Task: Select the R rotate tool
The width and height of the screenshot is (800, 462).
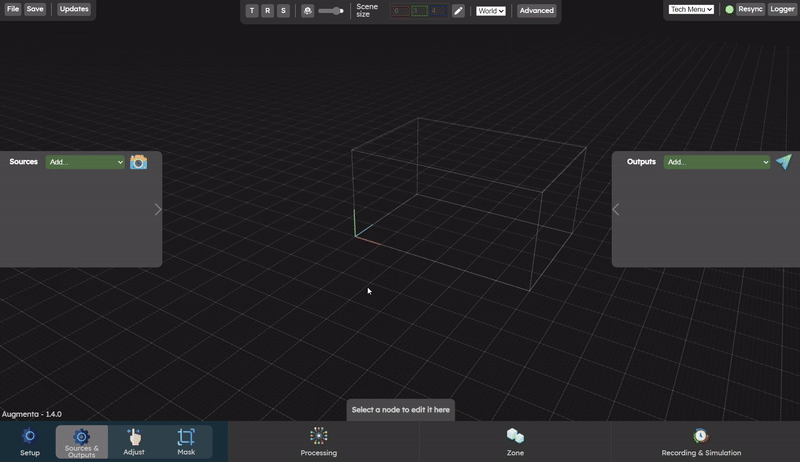Action: click(267, 11)
